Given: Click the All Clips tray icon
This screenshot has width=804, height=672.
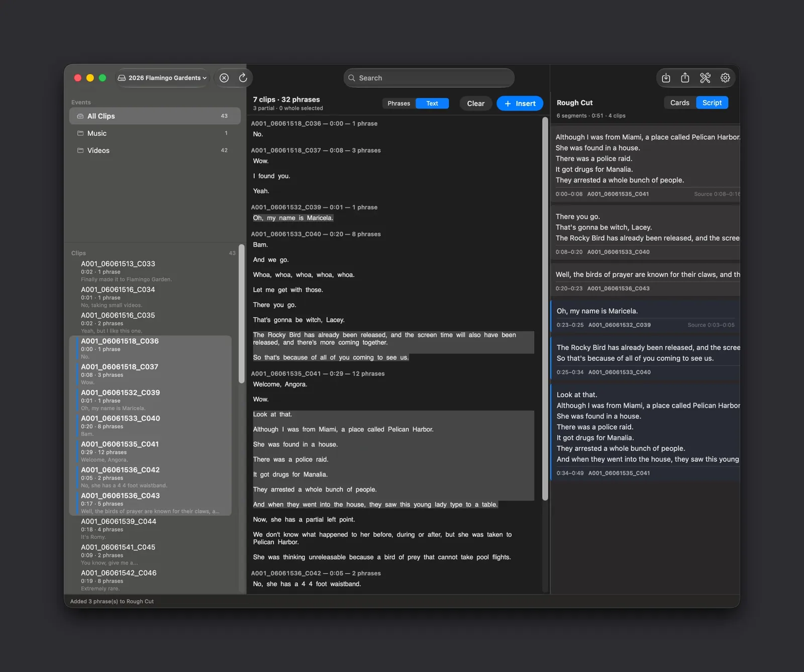Looking at the screenshot, I should pos(80,116).
